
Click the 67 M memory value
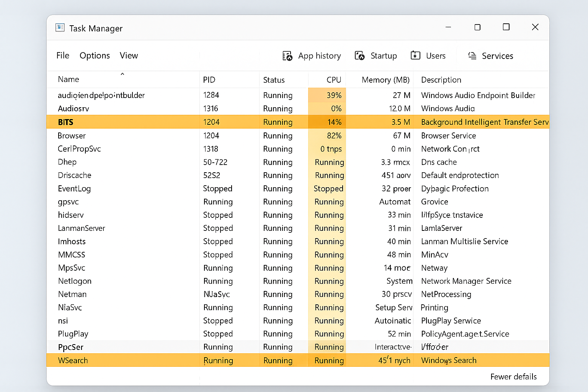tap(402, 136)
